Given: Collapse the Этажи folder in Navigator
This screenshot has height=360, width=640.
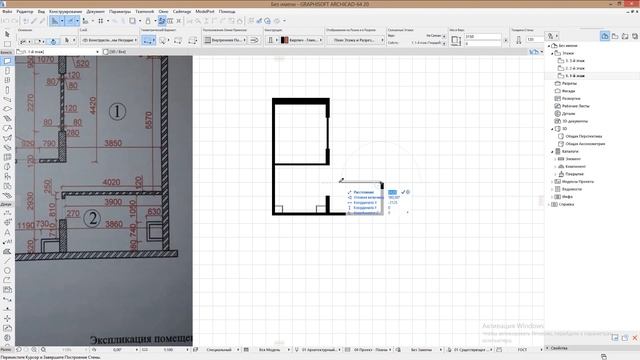Looking at the screenshot, I should (552, 53).
